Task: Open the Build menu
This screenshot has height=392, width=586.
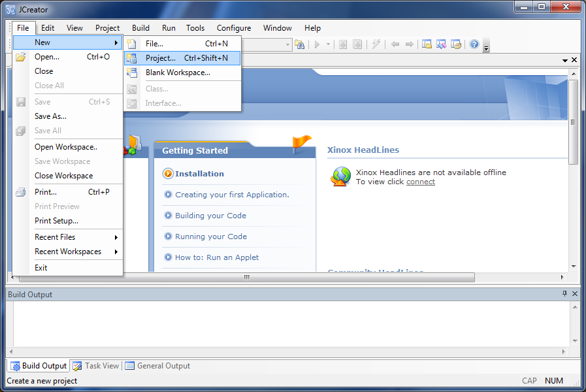Action: click(x=140, y=28)
